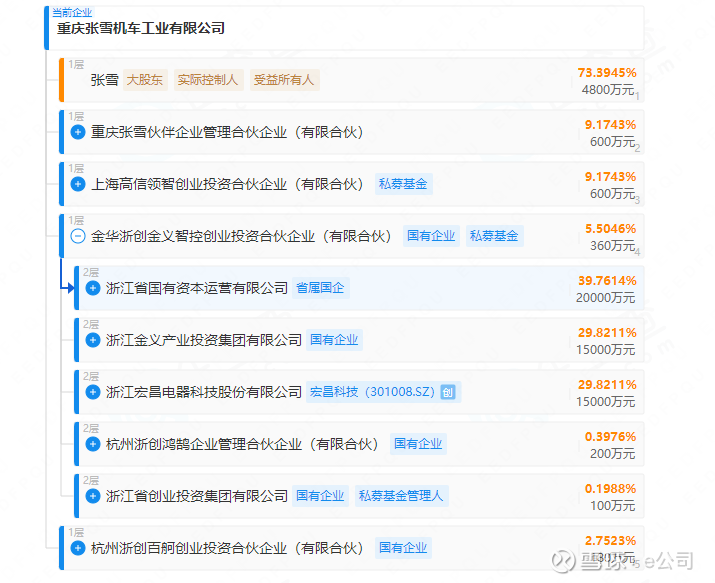This screenshot has width=715, height=583.
Task: Open 重庆张雪伙伴企业管理合伙企业 company link
Action: (227, 132)
